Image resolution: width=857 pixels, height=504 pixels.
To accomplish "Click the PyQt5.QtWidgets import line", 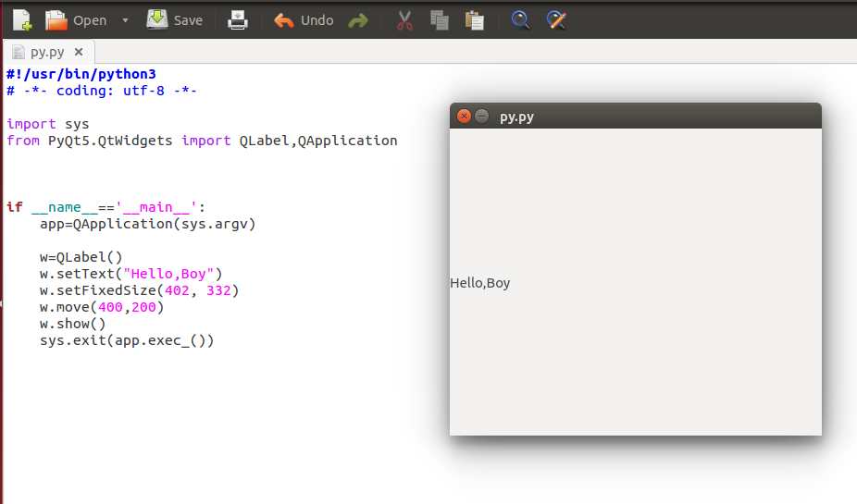I will [202, 141].
